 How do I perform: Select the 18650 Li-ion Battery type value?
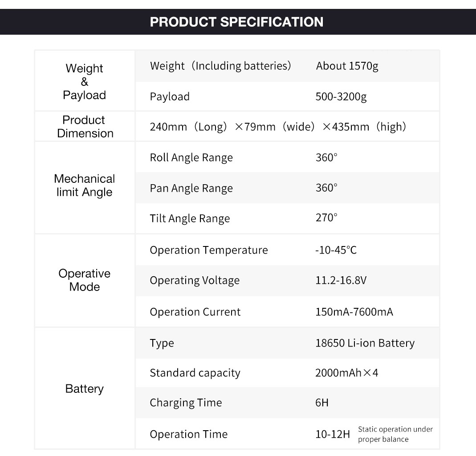[365, 343]
